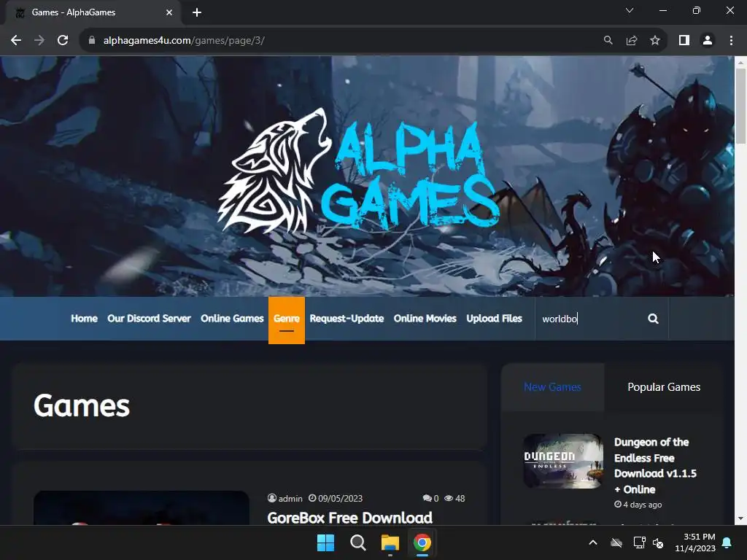
Task: Open the notifications bell
Action: (727, 542)
